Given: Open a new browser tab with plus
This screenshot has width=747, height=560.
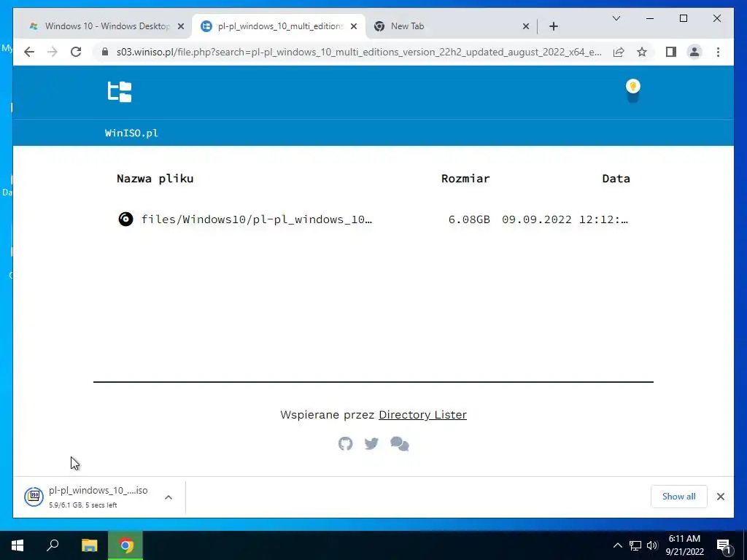Looking at the screenshot, I should [554, 27].
